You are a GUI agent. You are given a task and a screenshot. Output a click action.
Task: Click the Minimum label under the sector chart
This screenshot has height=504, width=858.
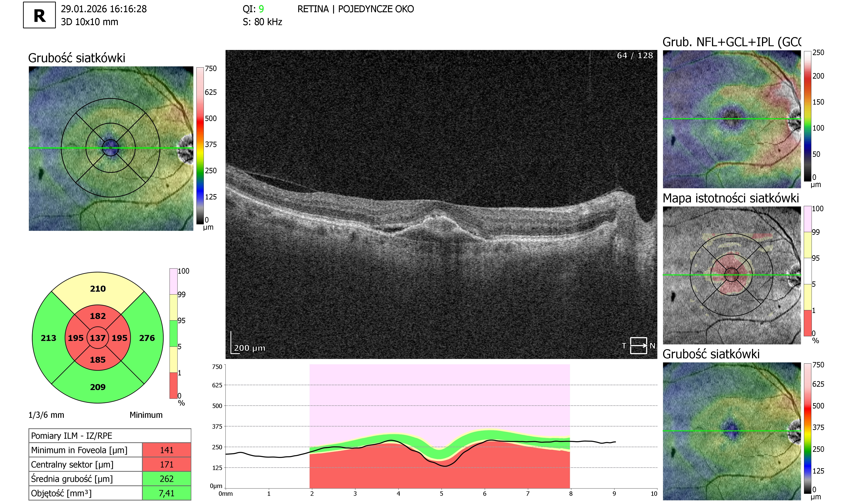pyautogui.click(x=146, y=415)
